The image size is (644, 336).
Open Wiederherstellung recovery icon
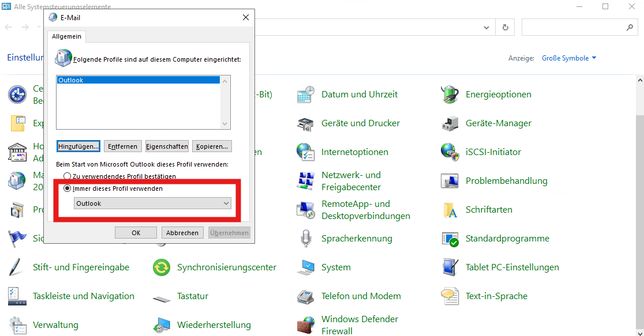(x=162, y=325)
